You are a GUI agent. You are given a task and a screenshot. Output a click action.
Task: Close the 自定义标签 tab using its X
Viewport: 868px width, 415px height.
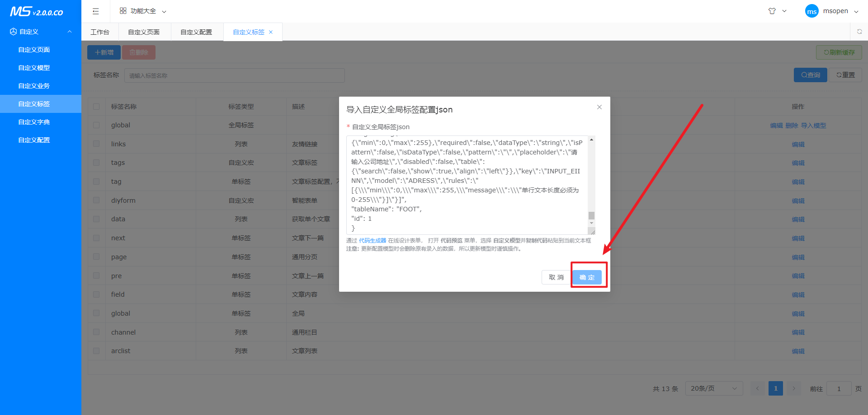[271, 32]
